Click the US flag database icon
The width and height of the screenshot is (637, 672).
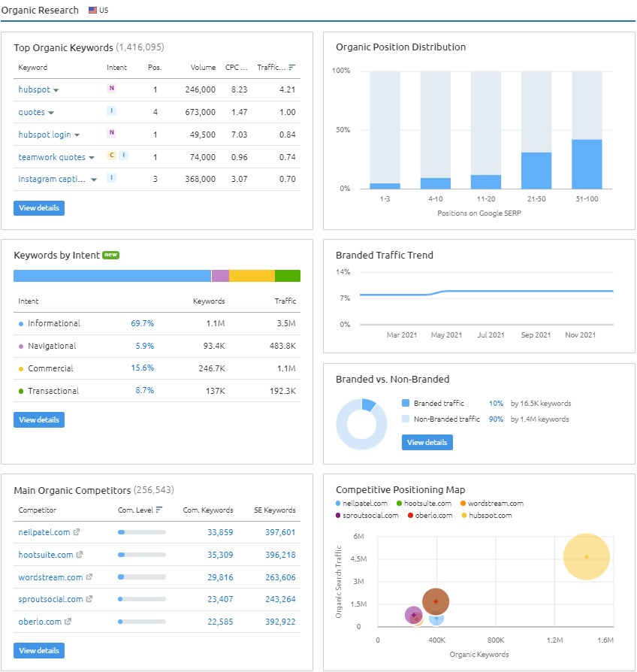pos(92,10)
